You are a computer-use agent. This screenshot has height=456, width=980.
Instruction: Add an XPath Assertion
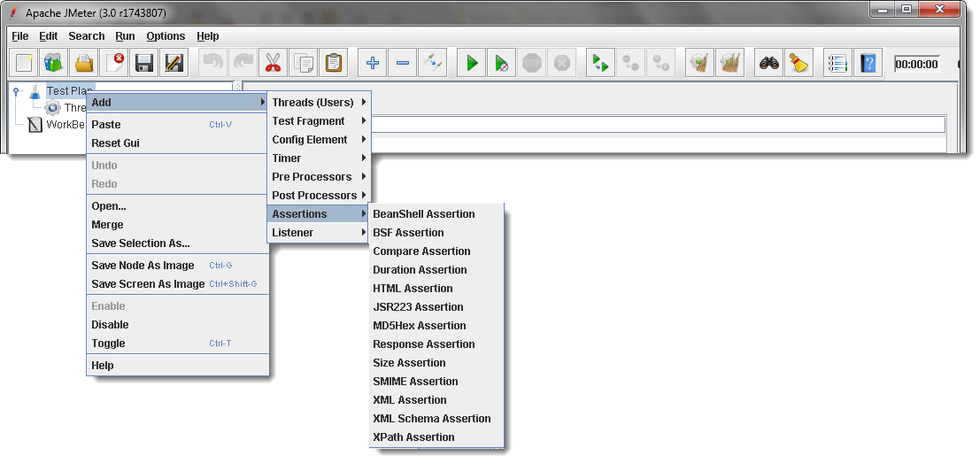[436, 437]
